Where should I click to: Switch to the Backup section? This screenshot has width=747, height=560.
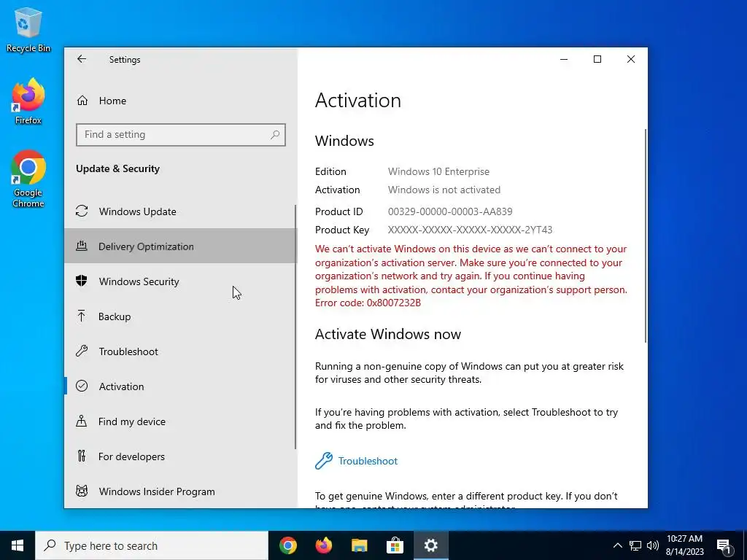tap(179, 316)
